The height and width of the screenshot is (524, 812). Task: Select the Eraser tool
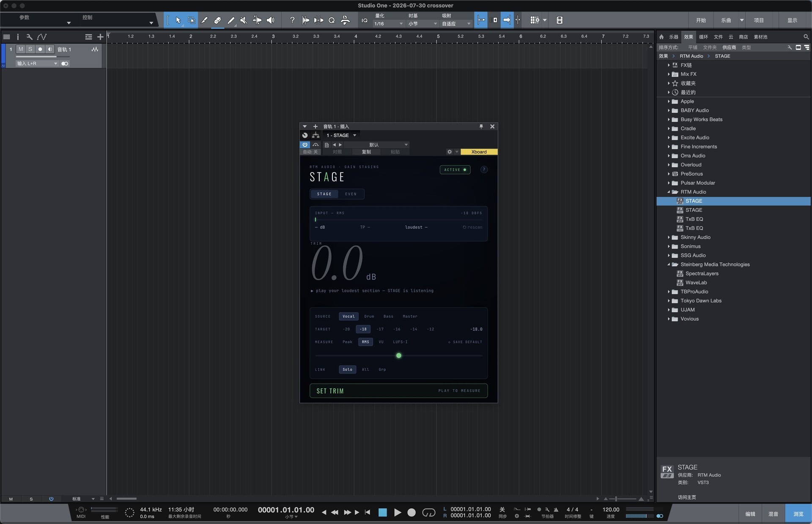coord(217,20)
